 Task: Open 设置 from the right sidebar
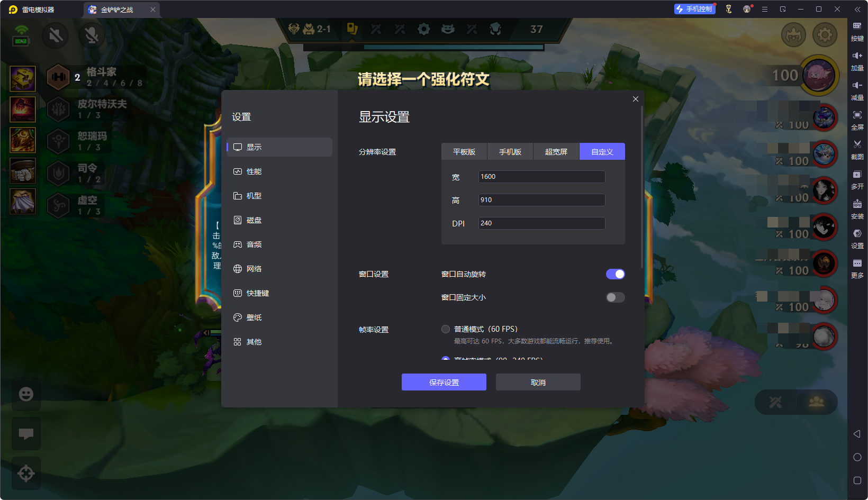(857, 239)
